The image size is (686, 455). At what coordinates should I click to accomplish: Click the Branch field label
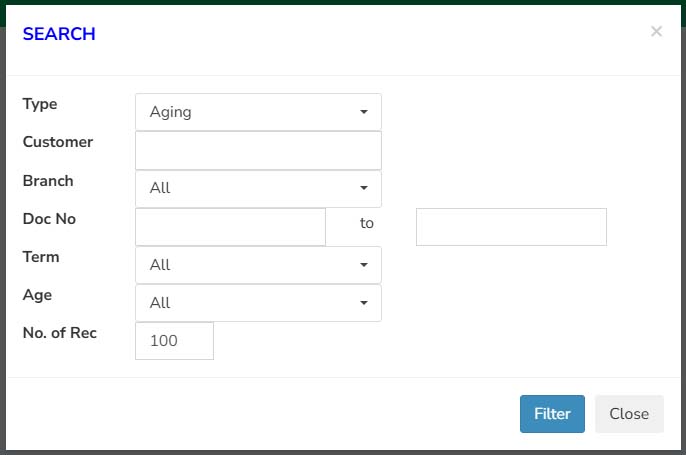tap(48, 181)
